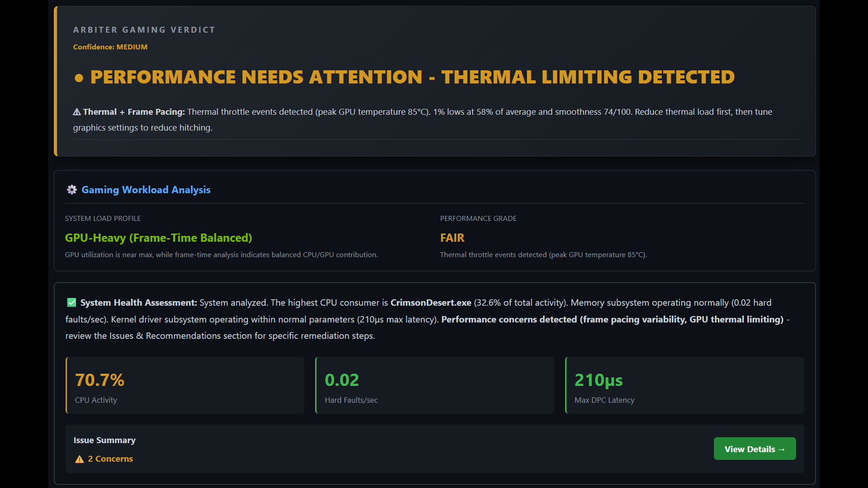
Task: Click the Performance Needs Attention headline
Action: (x=412, y=77)
